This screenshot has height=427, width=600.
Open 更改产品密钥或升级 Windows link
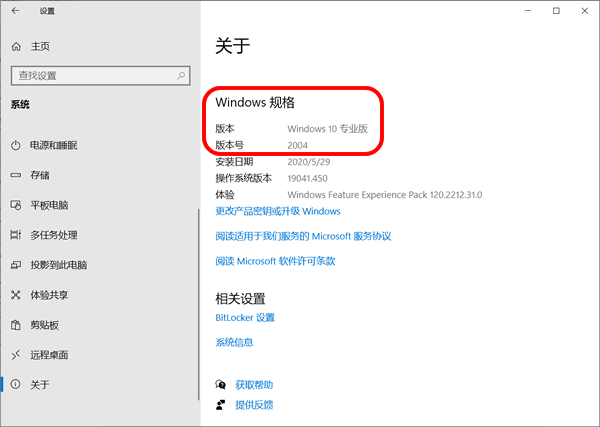tap(278, 211)
